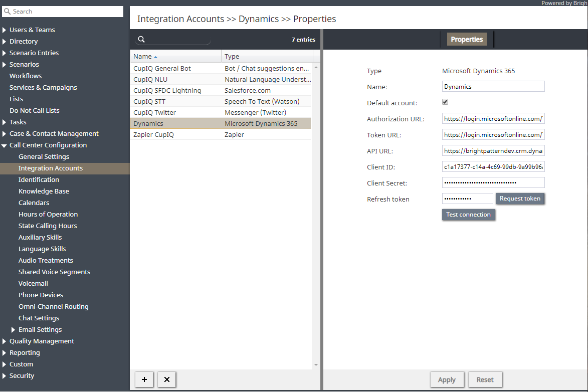This screenshot has height=392, width=588.
Task: Click the plus icon to add account
Action: pyautogui.click(x=144, y=379)
